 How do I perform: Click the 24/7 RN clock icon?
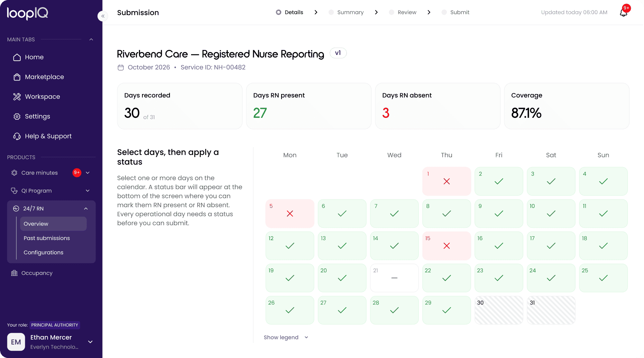point(16,209)
